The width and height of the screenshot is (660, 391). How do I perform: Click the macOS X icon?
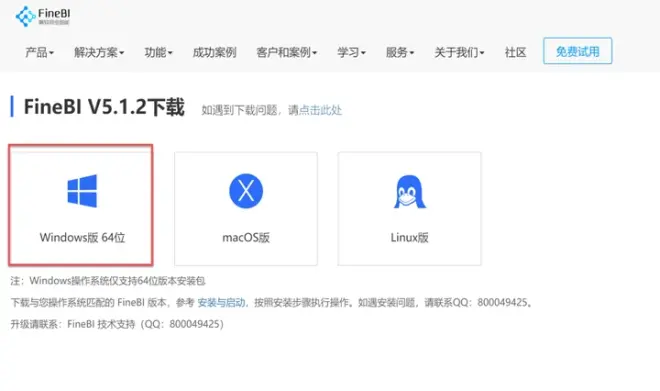246,191
